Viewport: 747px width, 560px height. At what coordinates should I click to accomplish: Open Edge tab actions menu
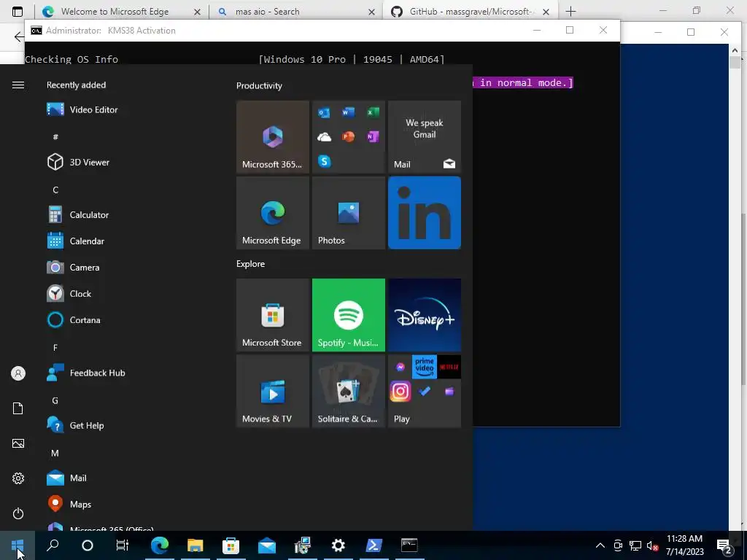(x=18, y=12)
